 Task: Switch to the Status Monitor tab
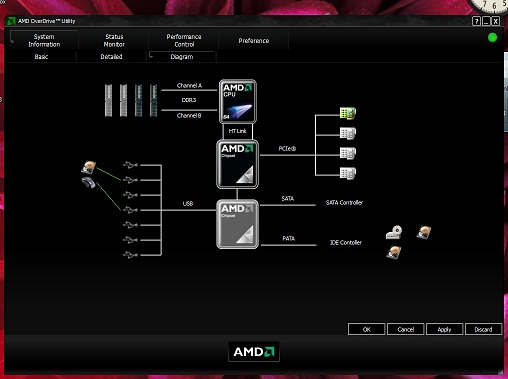pyautogui.click(x=114, y=40)
